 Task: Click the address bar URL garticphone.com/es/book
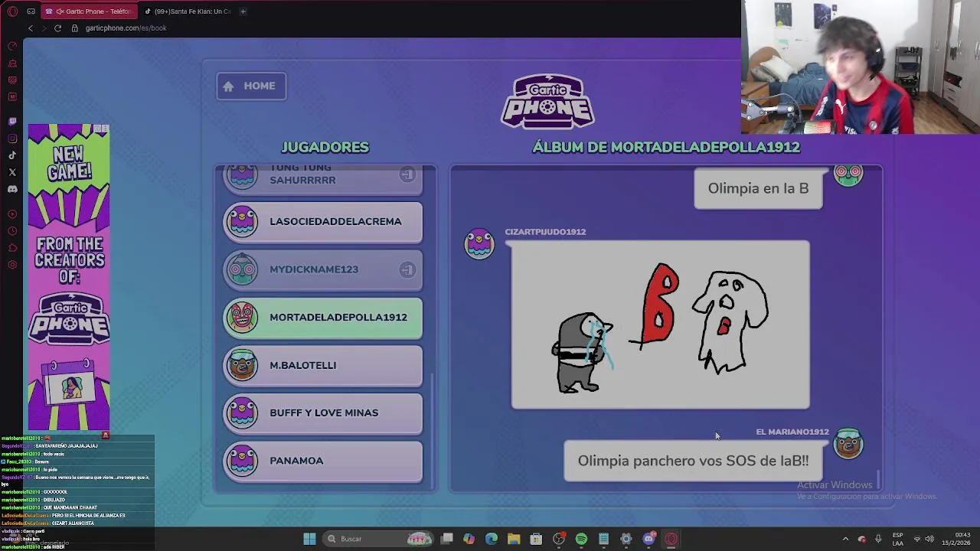(126, 28)
